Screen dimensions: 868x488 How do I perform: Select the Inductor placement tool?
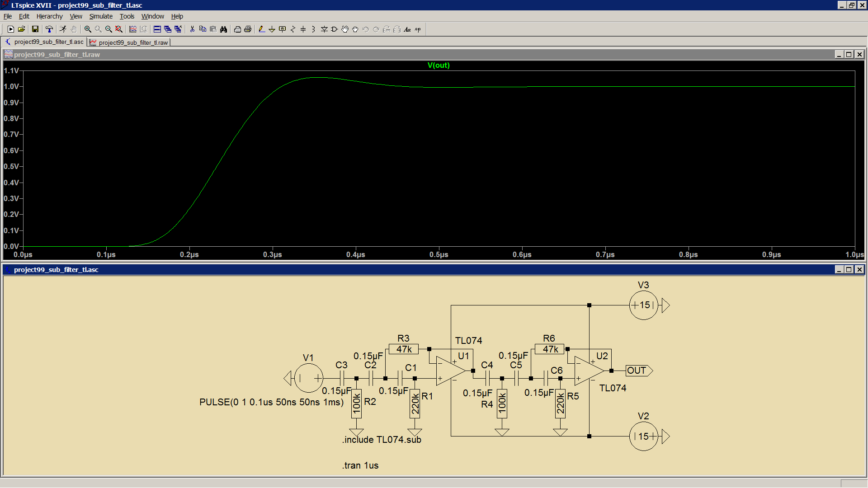314,29
